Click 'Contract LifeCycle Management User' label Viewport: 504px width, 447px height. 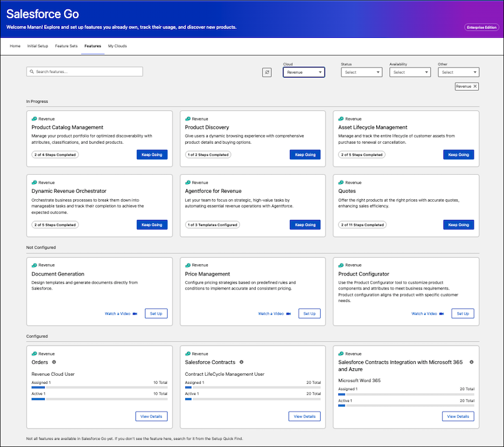click(x=225, y=374)
